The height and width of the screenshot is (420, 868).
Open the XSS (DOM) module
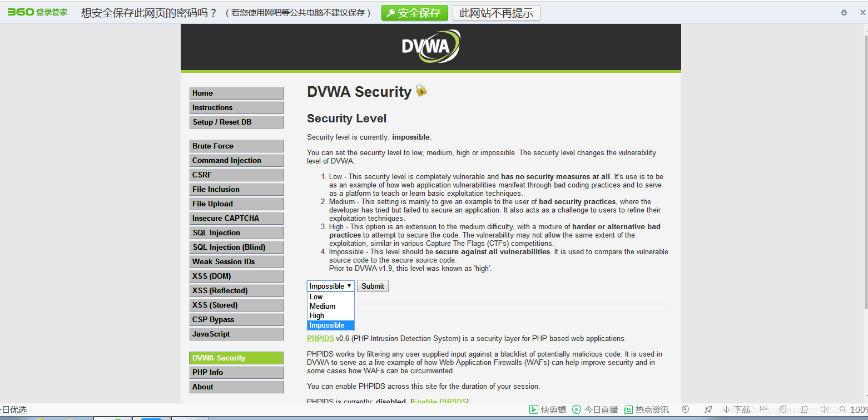pyautogui.click(x=236, y=276)
